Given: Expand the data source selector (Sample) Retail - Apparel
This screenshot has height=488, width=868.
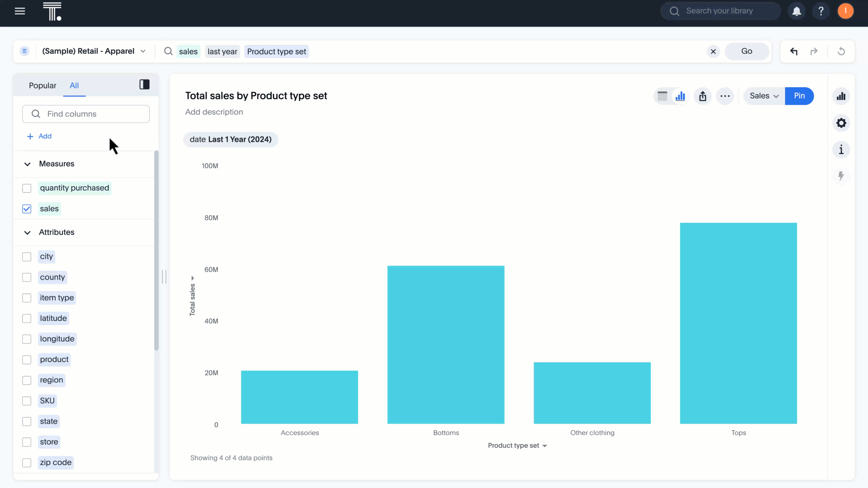Looking at the screenshot, I should pyautogui.click(x=143, y=51).
